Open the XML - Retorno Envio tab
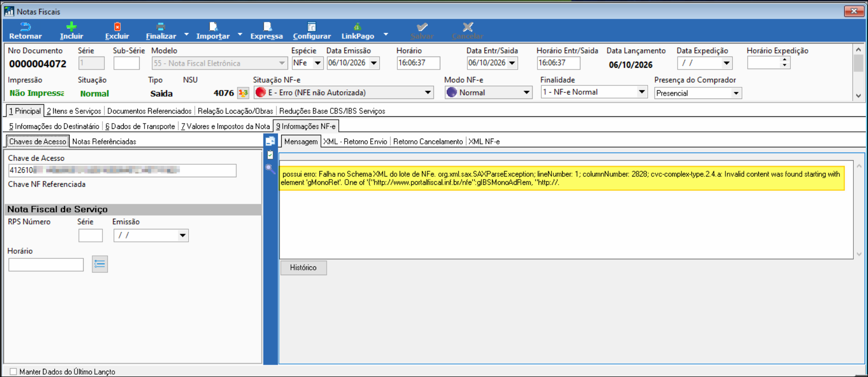 [x=355, y=141]
